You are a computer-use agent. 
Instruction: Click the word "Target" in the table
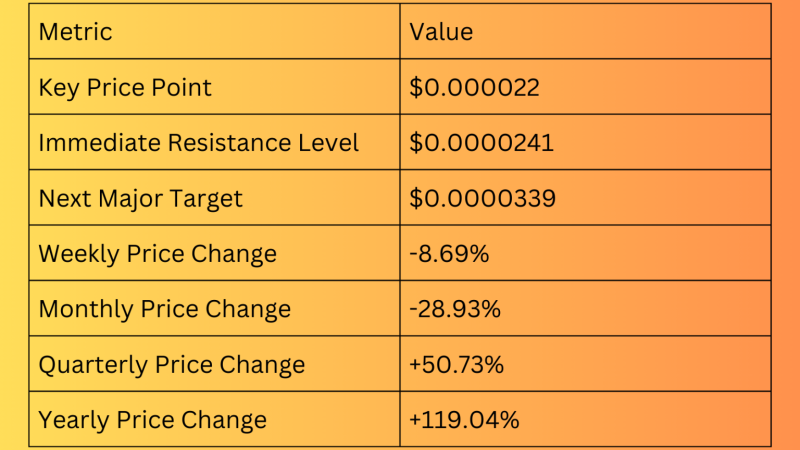[206, 198]
